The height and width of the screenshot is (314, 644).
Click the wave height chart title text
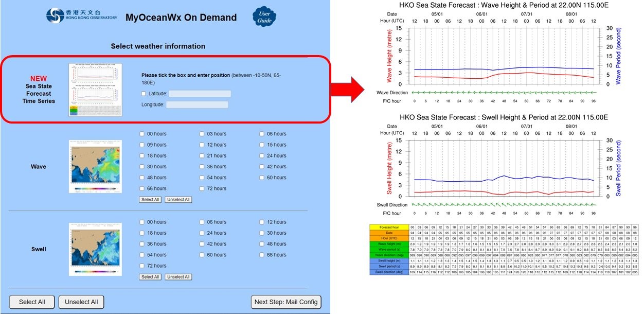pyautogui.click(x=504, y=5)
